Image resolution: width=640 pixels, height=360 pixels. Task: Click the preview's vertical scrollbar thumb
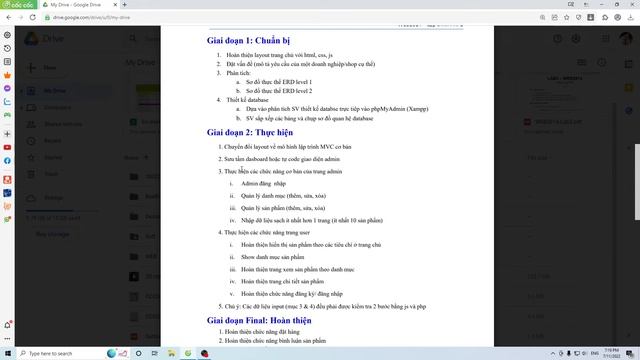pyautogui.click(x=637, y=182)
